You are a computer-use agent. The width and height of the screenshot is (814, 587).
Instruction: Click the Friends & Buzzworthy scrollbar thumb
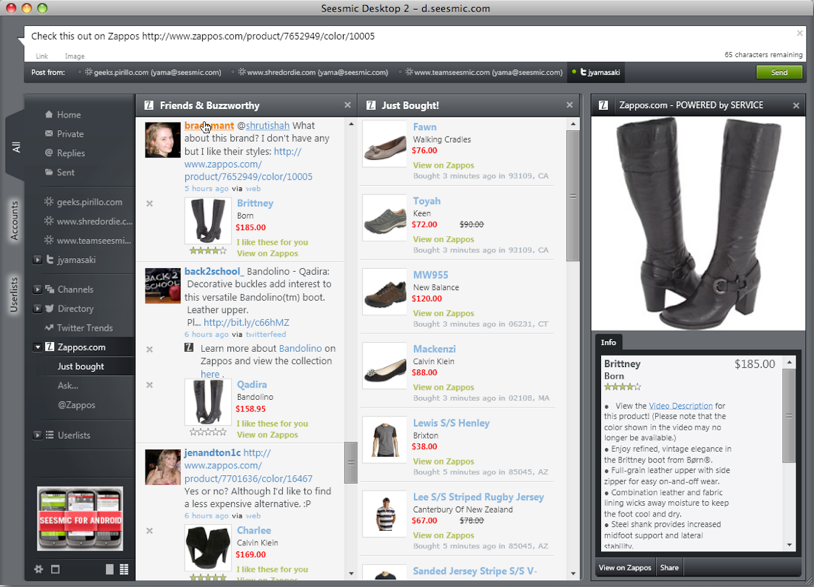pyautogui.click(x=351, y=462)
